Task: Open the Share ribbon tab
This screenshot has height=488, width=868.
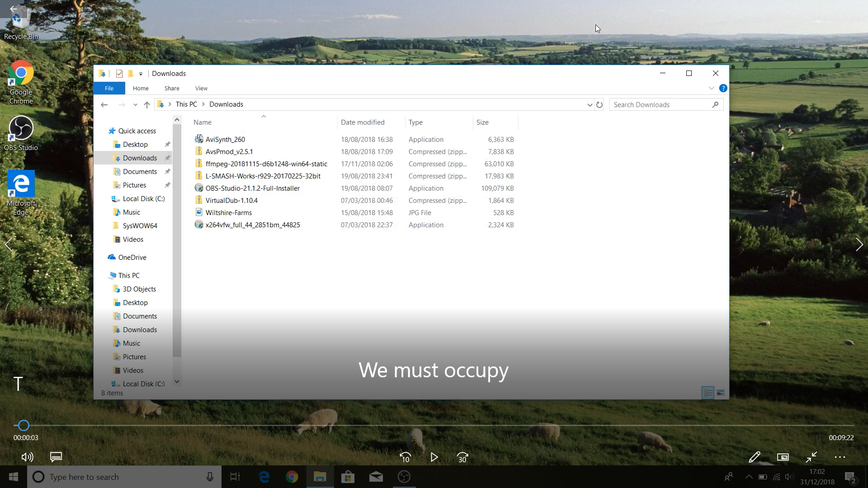Action: [x=172, y=88]
